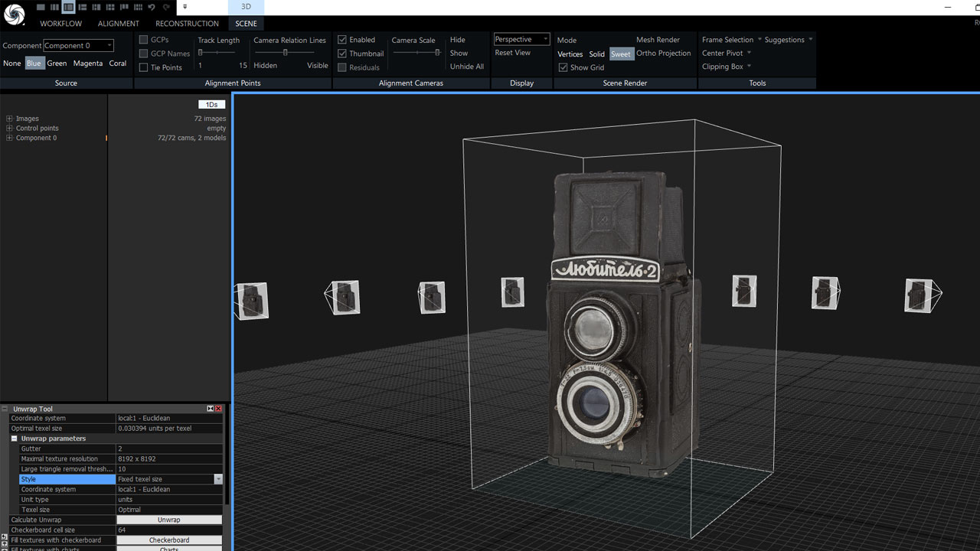
Task: Toggle the Residuals checkbox
Action: [342, 67]
